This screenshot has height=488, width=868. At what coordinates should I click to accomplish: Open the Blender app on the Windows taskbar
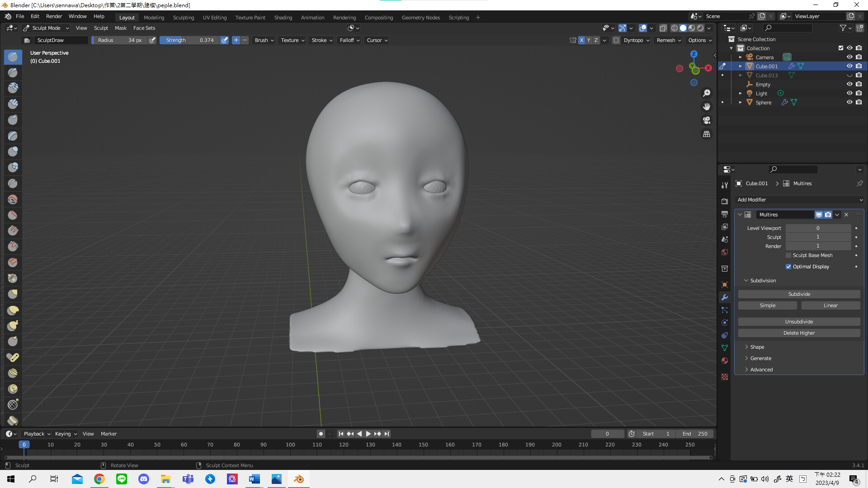(x=299, y=479)
